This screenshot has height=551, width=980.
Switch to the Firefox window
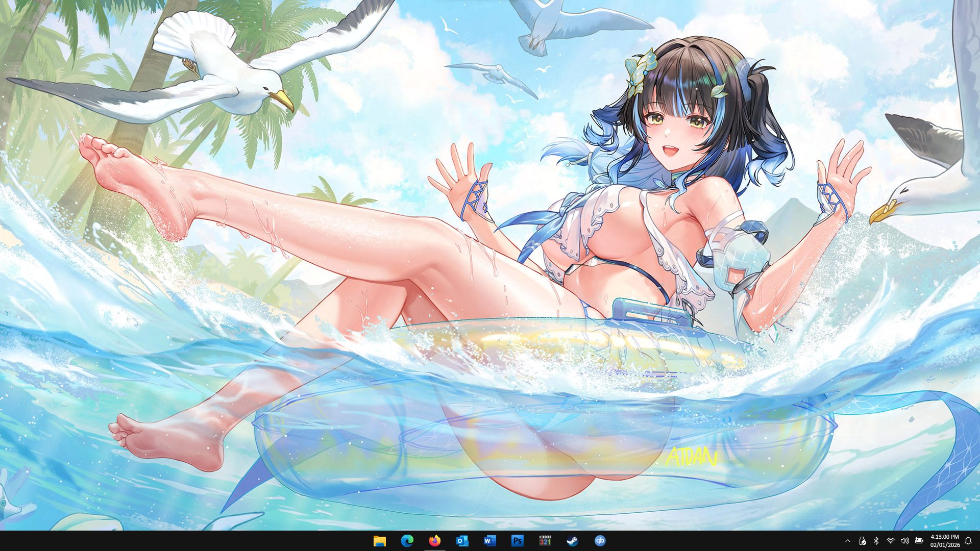pyautogui.click(x=434, y=541)
